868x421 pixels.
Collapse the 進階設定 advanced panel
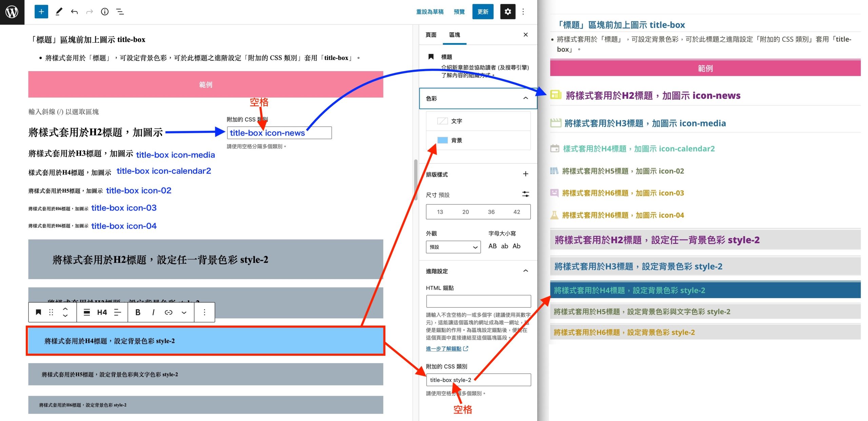click(x=526, y=271)
